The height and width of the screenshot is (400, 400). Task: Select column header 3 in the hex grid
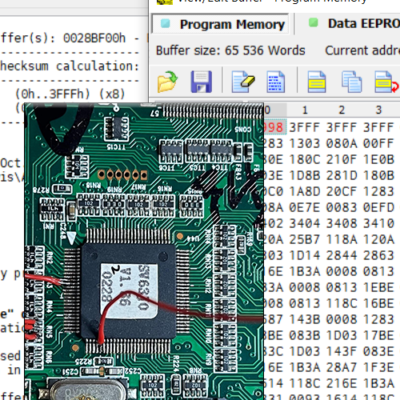point(379,110)
